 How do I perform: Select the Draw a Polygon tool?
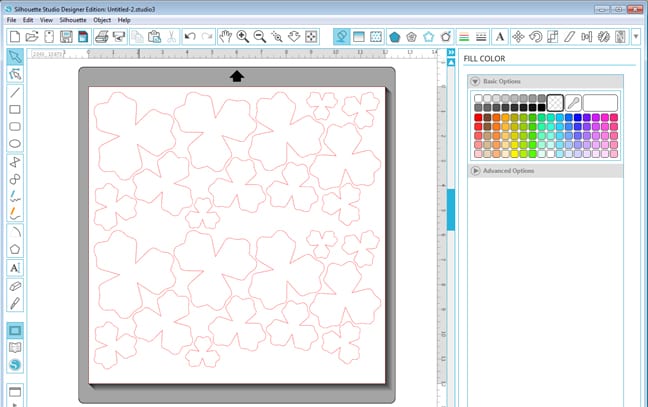coord(15,249)
